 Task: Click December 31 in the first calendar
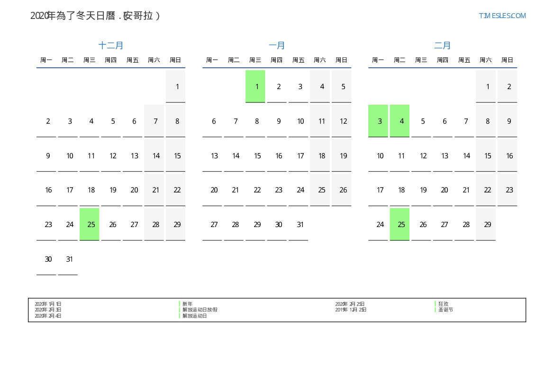click(x=68, y=259)
